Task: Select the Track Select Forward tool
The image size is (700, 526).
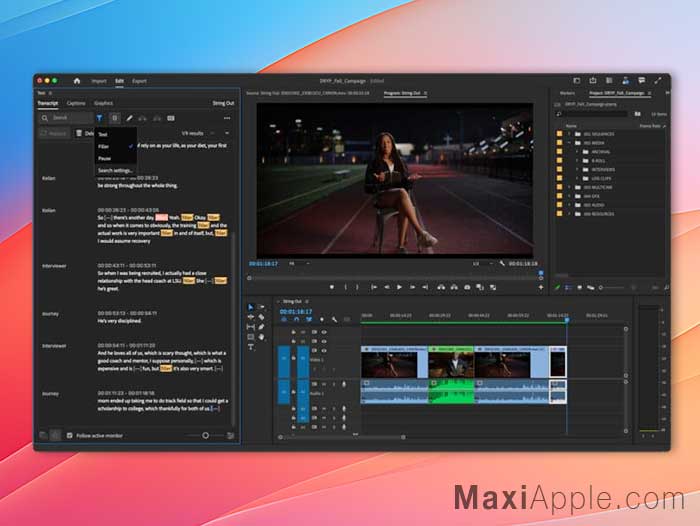Action: (262, 307)
